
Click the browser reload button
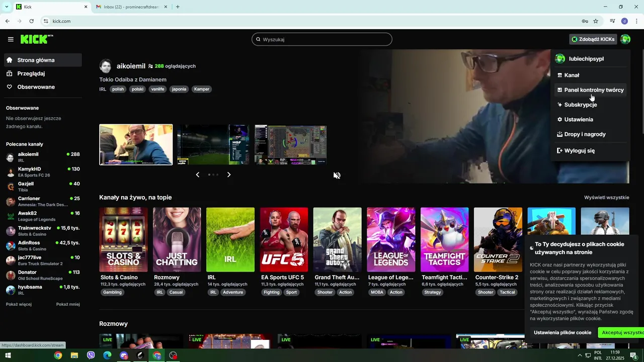pos(31,21)
